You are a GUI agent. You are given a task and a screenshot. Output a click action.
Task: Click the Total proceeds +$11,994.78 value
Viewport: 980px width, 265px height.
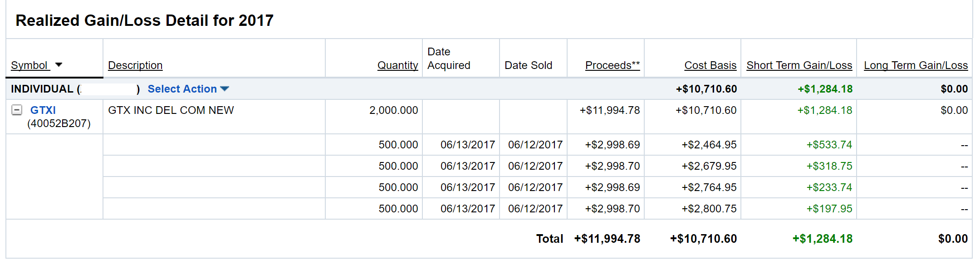pos(607,239)
